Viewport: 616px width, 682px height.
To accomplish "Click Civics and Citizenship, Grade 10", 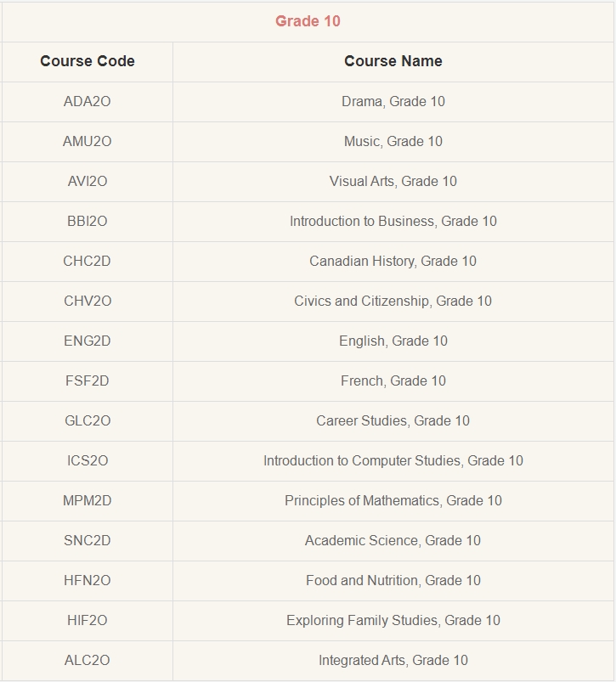I will (393, 301).
